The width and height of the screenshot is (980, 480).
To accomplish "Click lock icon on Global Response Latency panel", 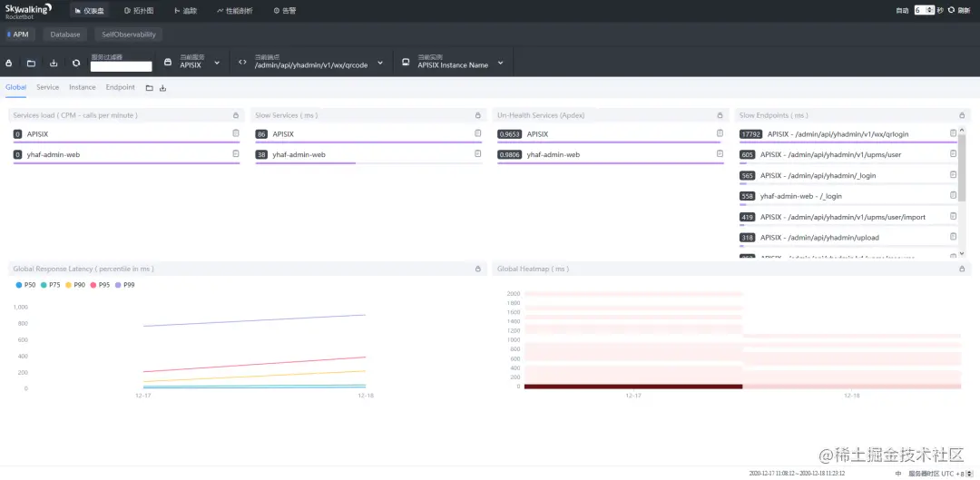I will (477, 269).
